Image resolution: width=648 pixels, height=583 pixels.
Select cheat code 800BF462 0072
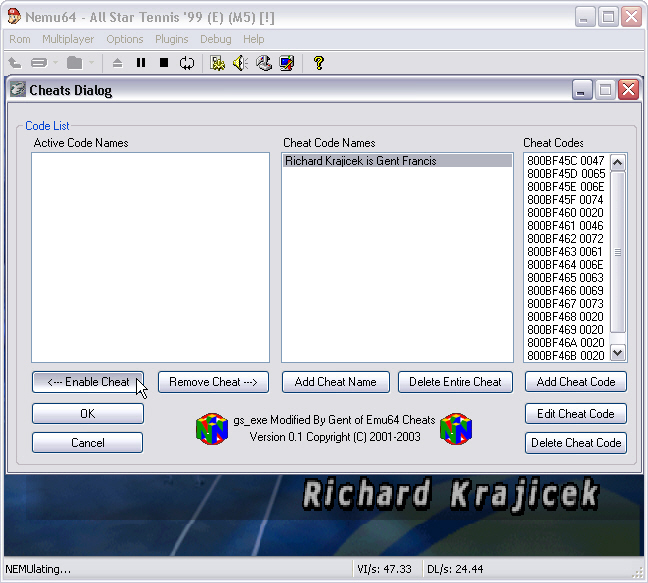566,239
